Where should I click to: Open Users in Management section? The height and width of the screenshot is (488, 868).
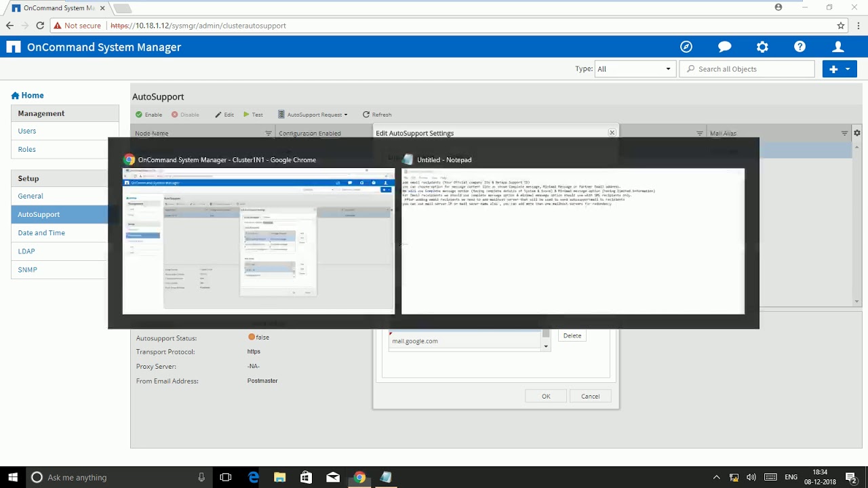(x=27, y=131)
